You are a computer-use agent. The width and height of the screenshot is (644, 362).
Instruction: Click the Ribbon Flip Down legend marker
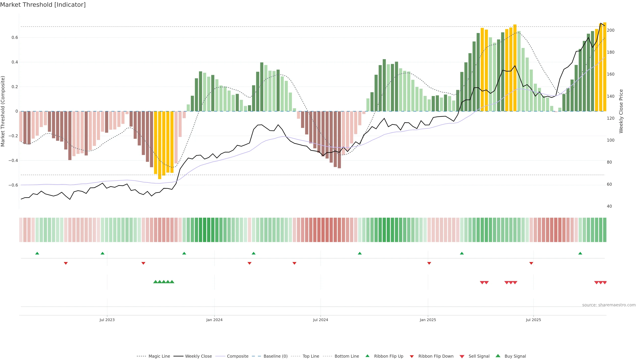[412, 356]
